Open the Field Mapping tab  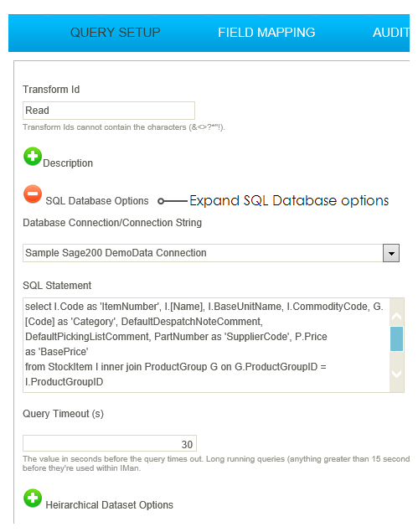coord(266,33)
